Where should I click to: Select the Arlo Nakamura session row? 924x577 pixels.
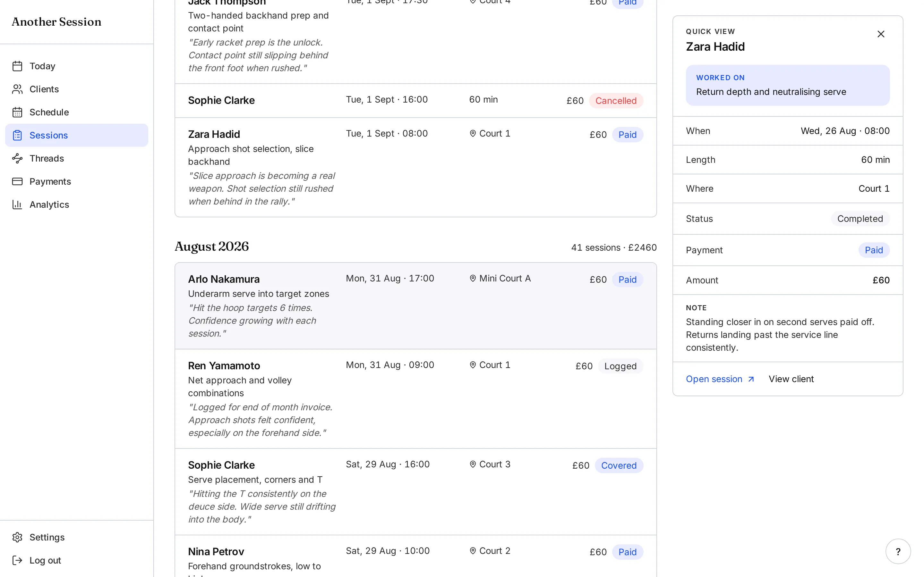(415, 306)
